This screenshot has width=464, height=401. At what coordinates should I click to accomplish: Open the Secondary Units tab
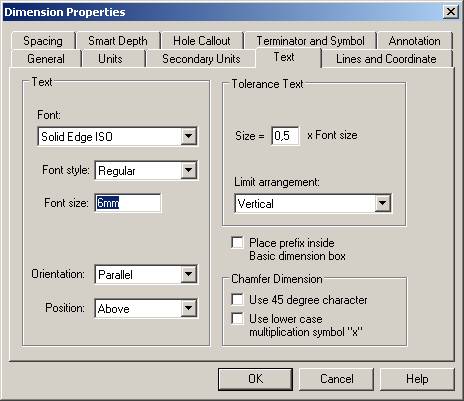pos(201,59)
